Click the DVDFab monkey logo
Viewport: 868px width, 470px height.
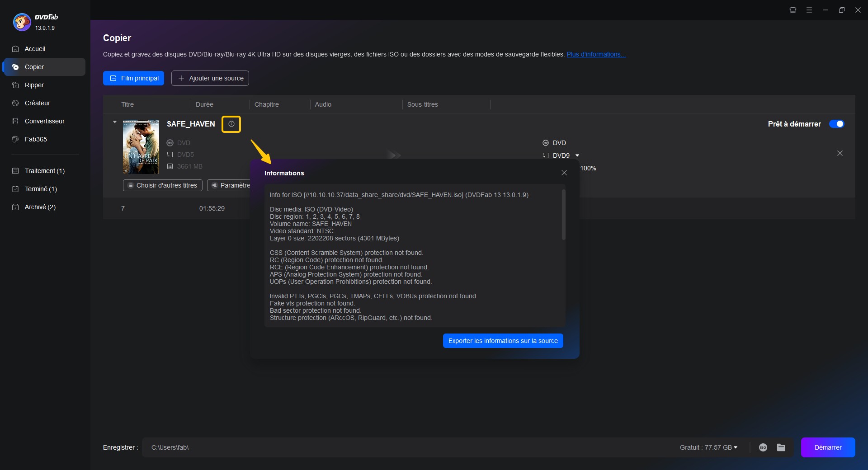point(22,22)
